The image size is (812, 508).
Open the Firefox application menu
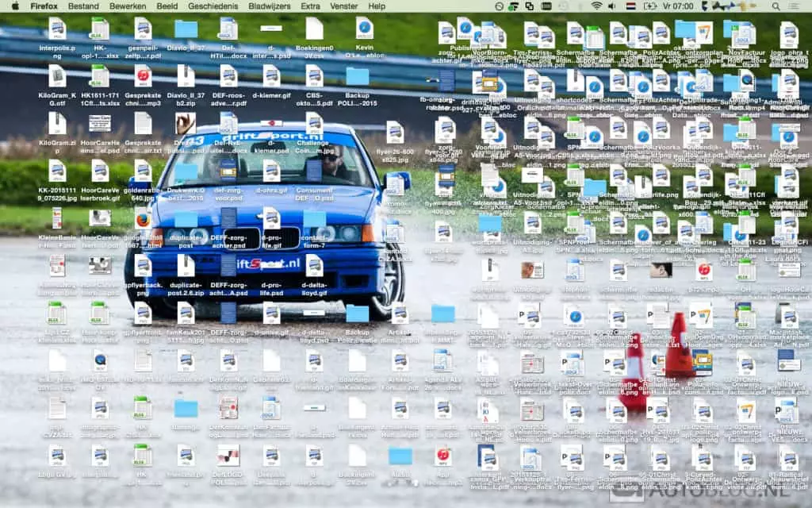point(44,6)
